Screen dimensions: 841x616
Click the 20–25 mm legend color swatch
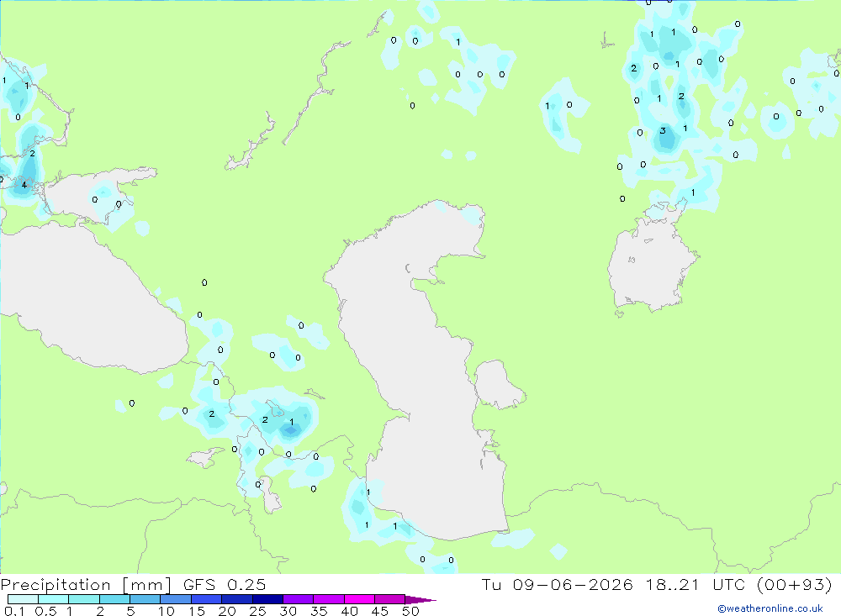pos(237,599)
